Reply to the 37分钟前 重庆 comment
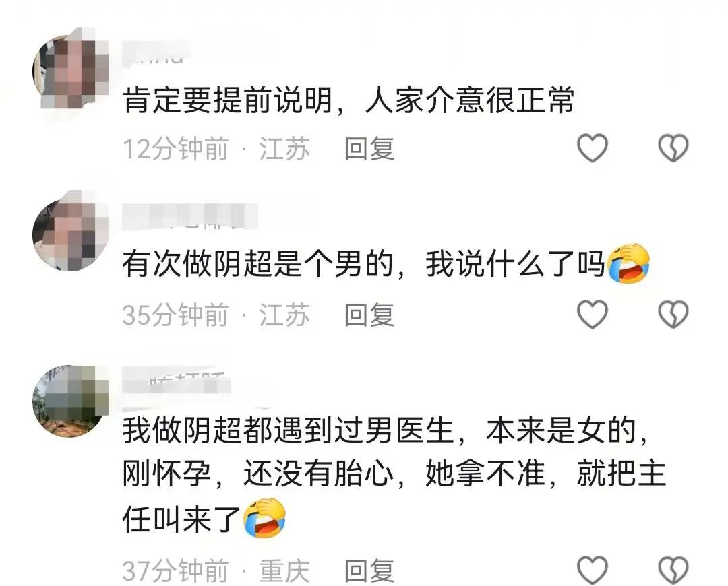The width and height of the screenshot is (728, 586). click(x=369, y=571)
